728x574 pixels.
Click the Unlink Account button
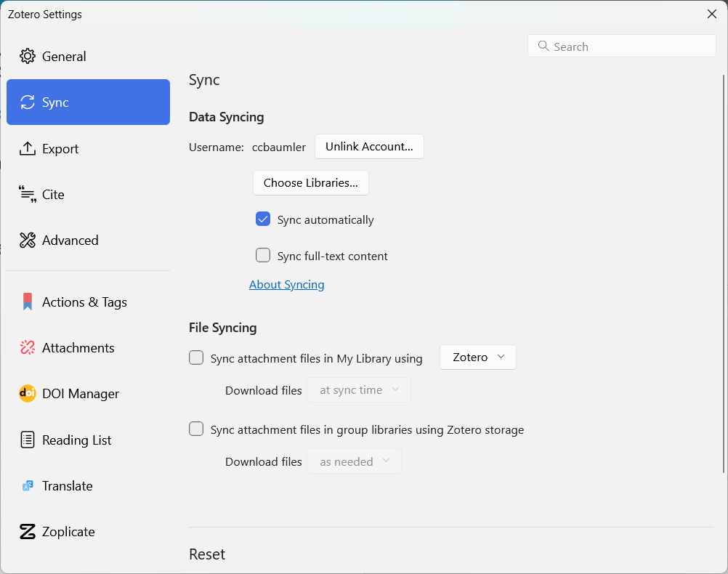(369, 147)
